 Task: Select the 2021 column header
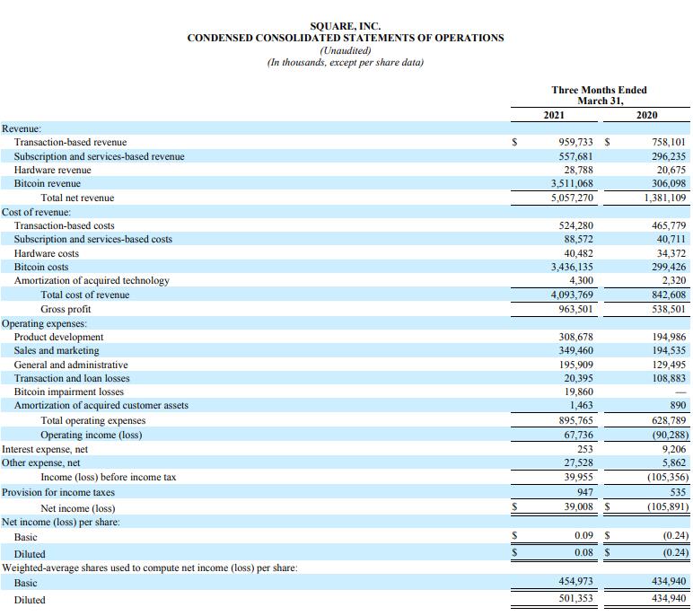[x=554, y=115]
